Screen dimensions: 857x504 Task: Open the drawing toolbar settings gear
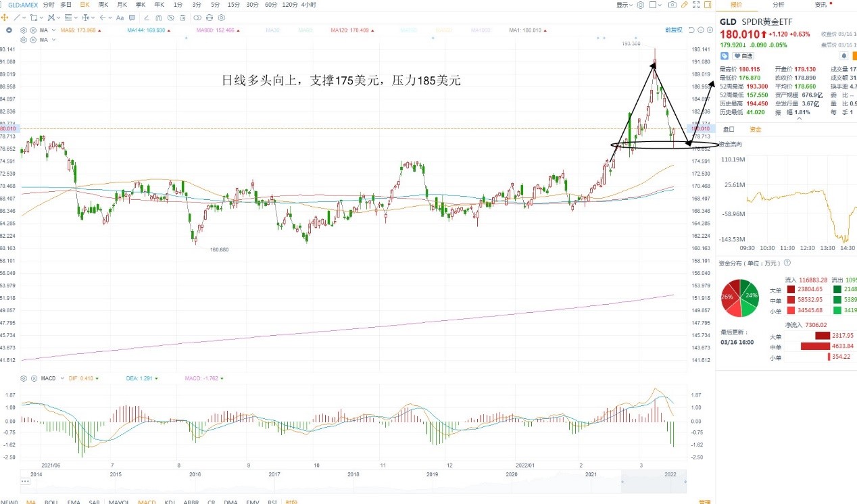point(222,18)
